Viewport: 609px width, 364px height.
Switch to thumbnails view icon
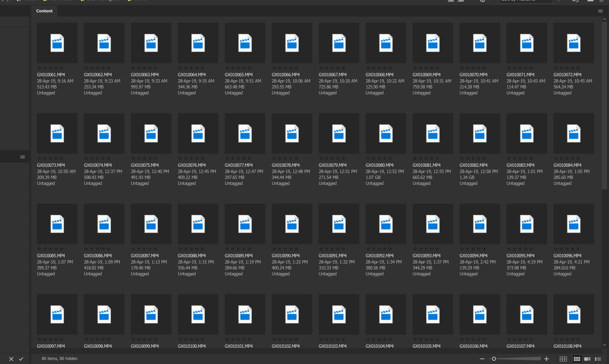pyautogui.click(x=577, y=359)
